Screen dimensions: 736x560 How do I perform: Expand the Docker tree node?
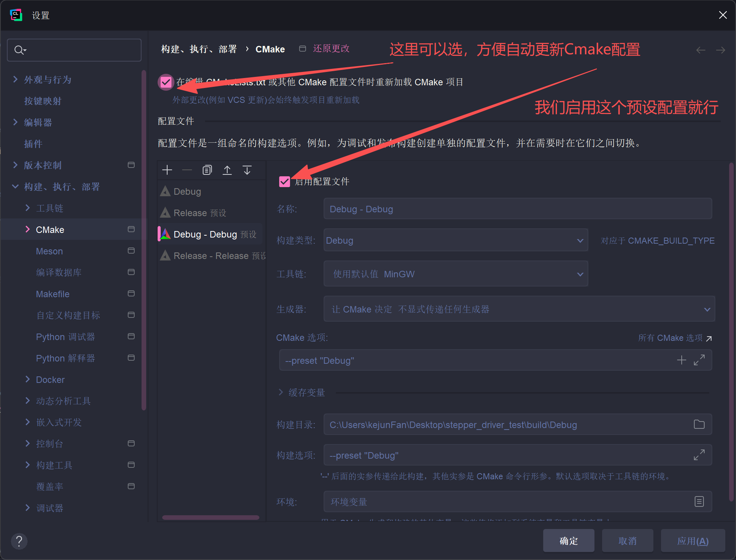click(28, 379)
